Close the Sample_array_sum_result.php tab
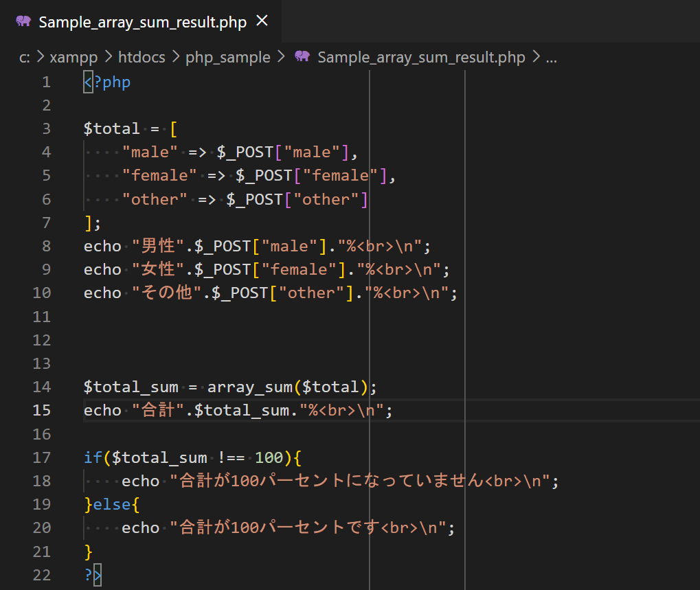This screenshot has height=590, width=700. pyautogui.click(x=262, y=21)
